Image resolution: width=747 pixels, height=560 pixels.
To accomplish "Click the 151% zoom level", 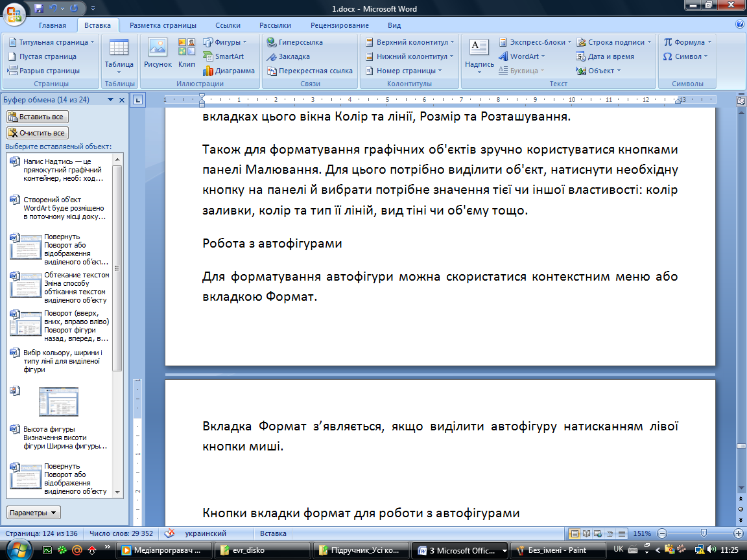I will point(642,533).
